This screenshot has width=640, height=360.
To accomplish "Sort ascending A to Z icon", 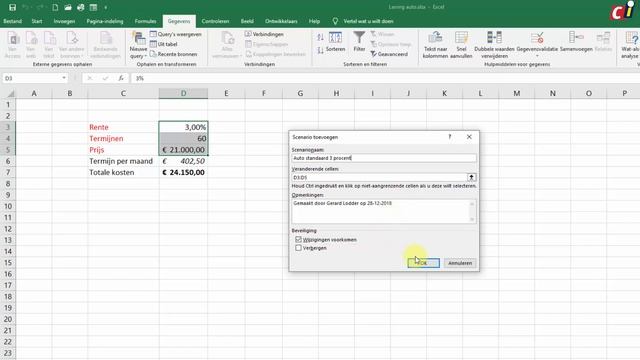I will click(x=320, y=38).
